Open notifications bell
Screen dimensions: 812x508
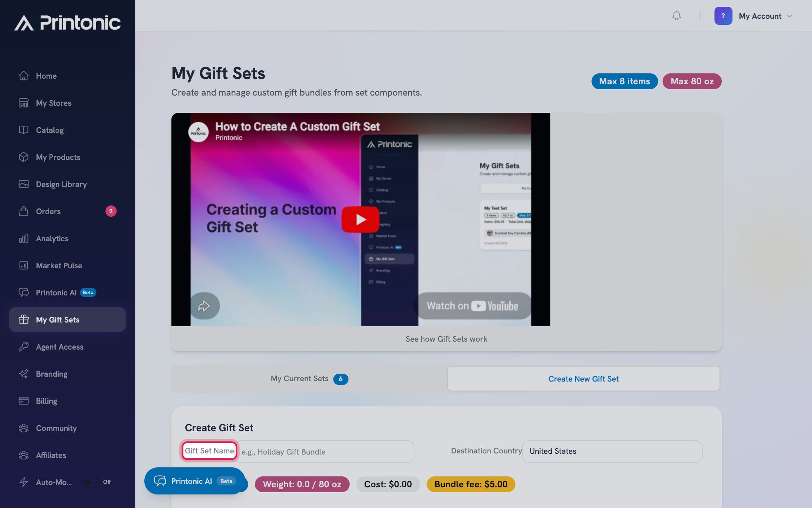click(676, 16)
